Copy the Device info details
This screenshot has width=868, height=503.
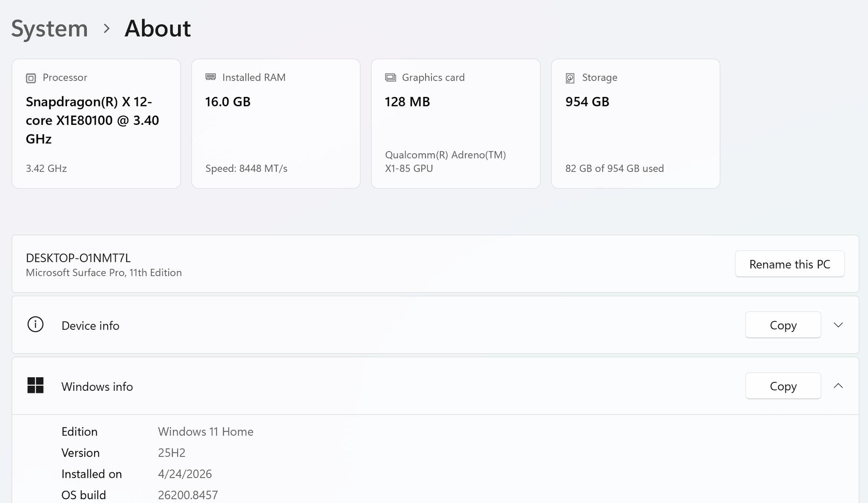(783, 325)
